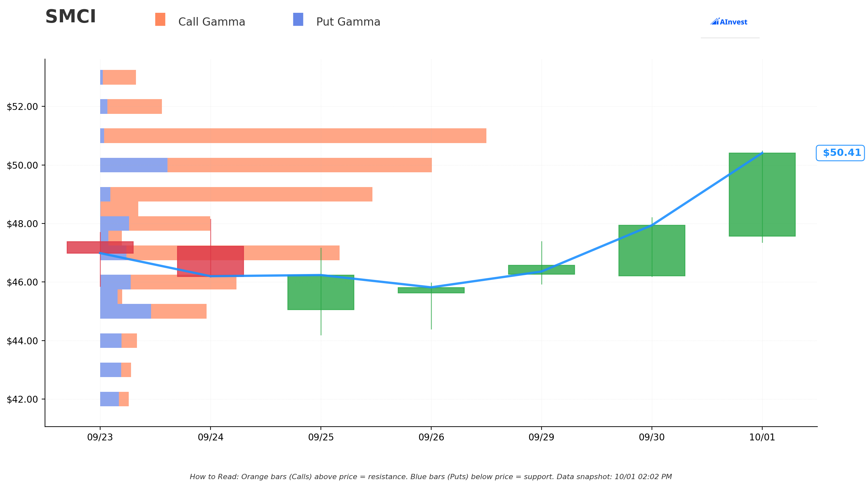Click the orange call gamma bar at $50.00
The width and height of the screenshot is (868, 487).
point(300,165)
